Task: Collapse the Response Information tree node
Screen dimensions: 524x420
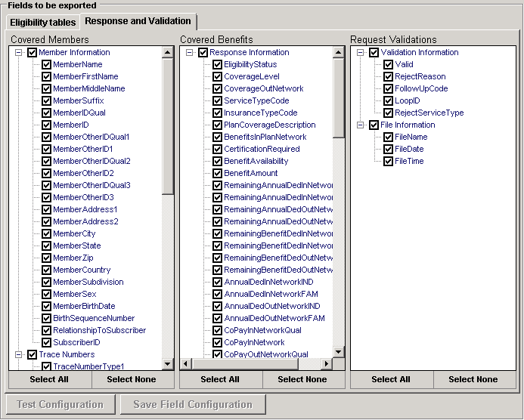Action: [x=188, y=53]
